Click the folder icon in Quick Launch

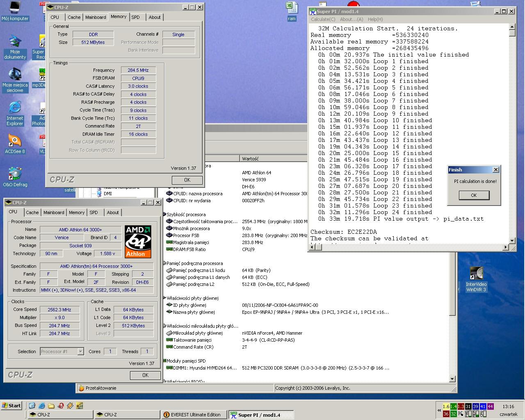point(51,406)
